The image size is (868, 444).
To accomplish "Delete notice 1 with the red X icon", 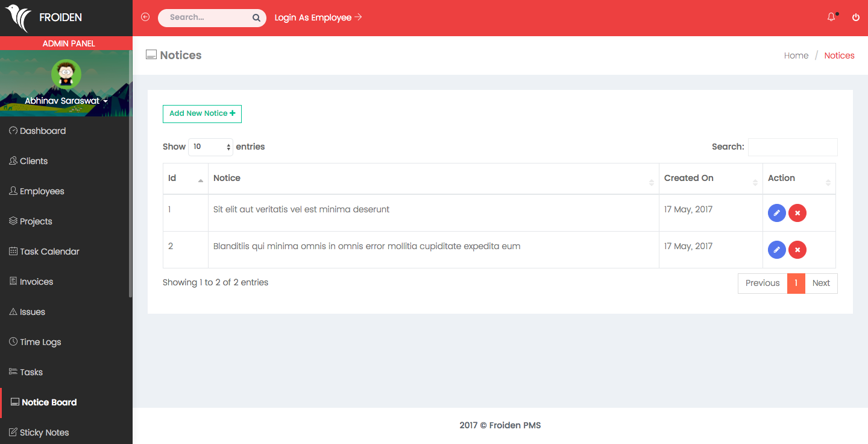I will coord(797,213).
